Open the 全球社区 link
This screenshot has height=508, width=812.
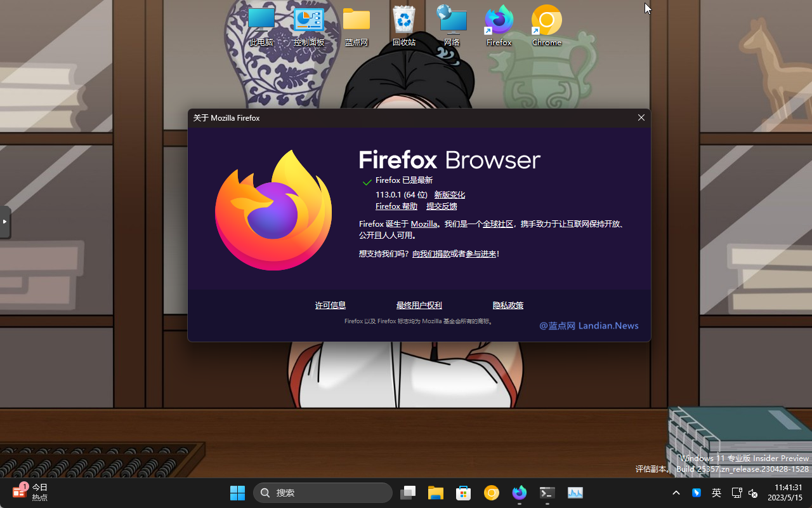click(x=498, y=224)
